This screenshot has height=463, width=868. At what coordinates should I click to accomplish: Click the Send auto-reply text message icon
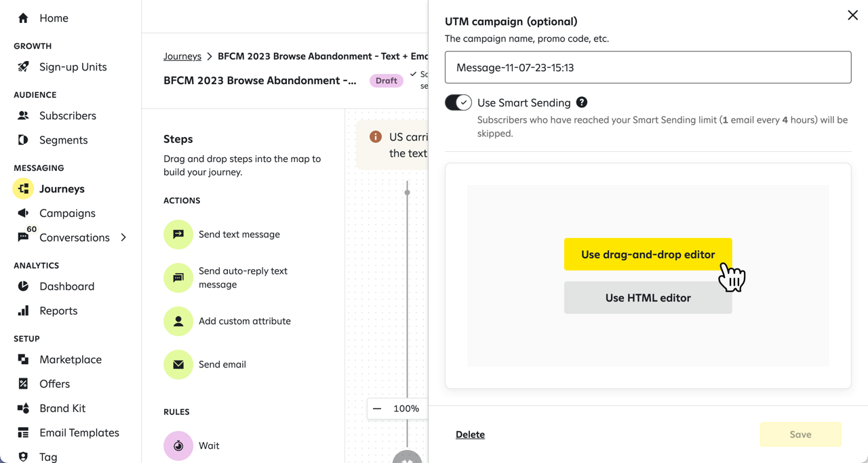click(x=178, y=278)
